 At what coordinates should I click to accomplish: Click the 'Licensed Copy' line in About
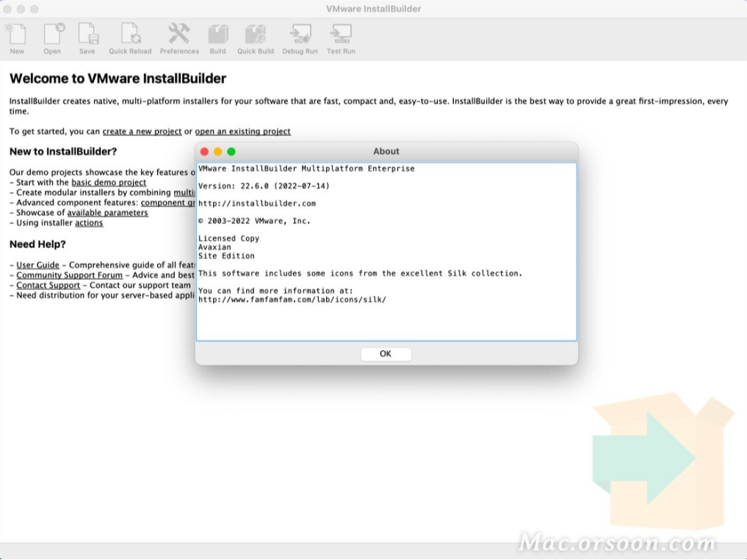228,239
